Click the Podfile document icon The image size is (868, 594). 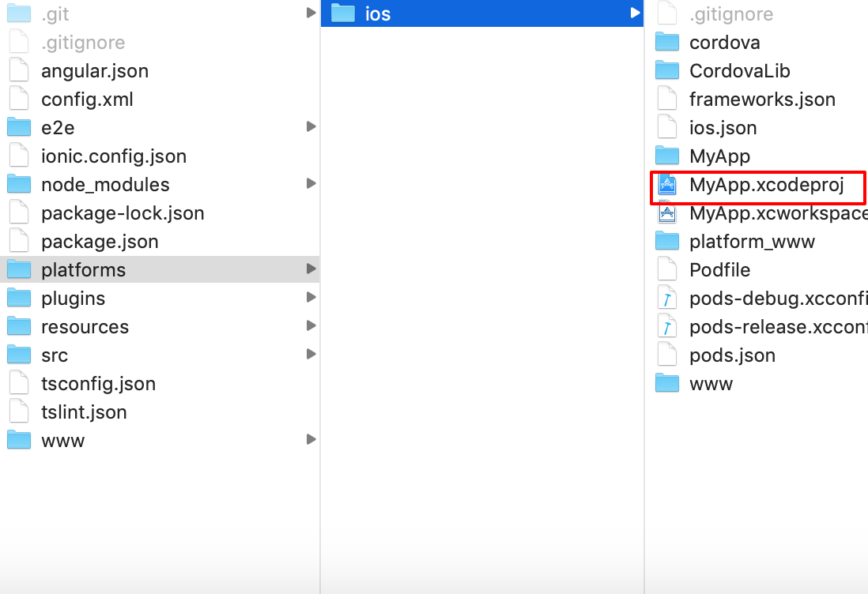tap(667, 270)
